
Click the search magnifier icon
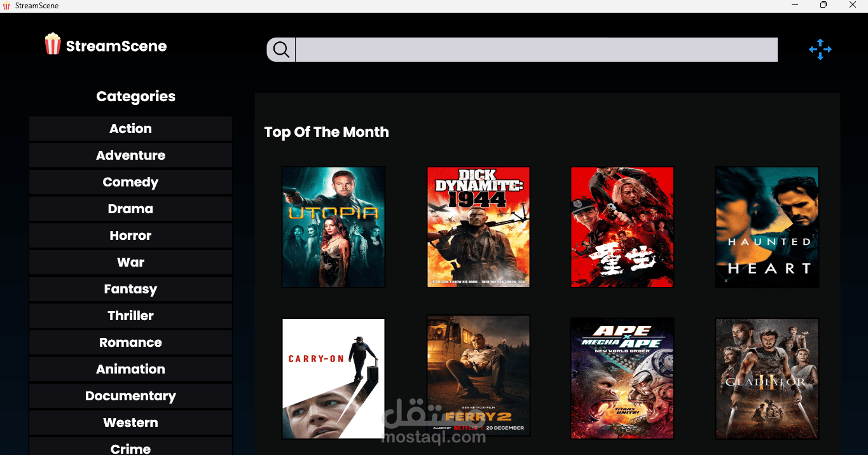click(281, 50)
